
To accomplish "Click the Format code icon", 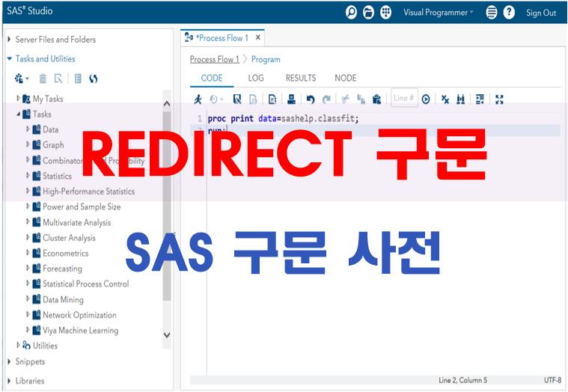I will [480, 99].
